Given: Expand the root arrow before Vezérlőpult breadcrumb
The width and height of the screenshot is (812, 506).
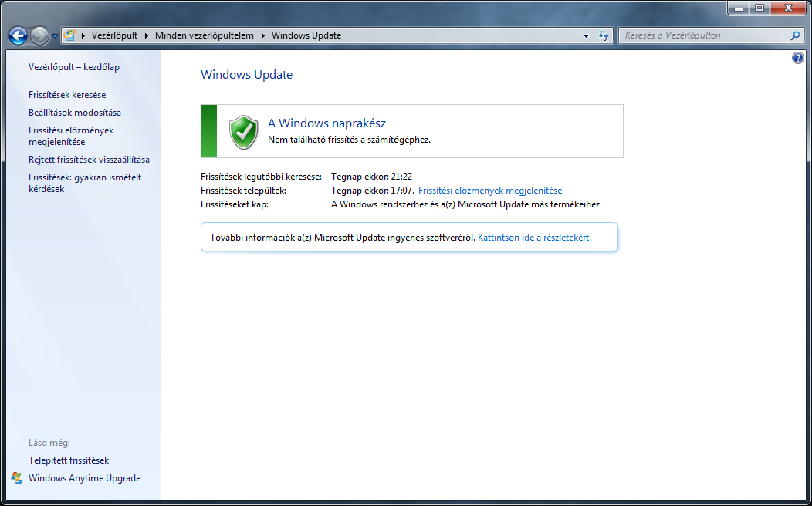Looking at the screenshot, I should 83,35.
